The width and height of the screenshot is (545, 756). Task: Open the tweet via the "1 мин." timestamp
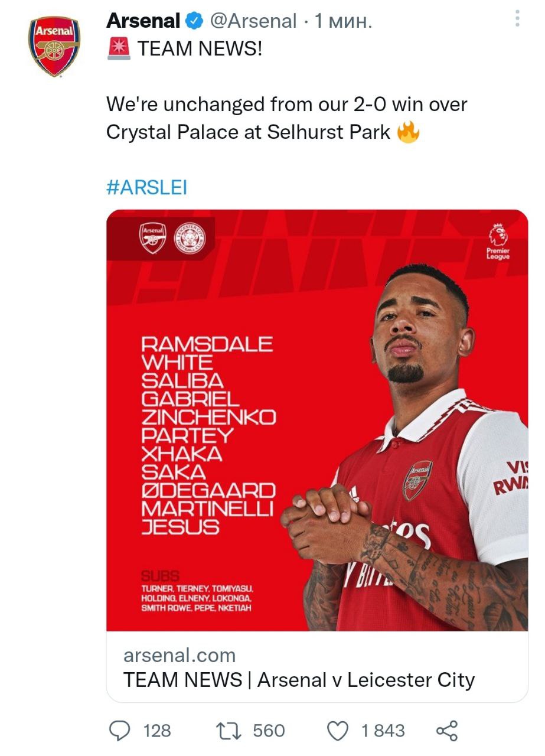(342, 21)
